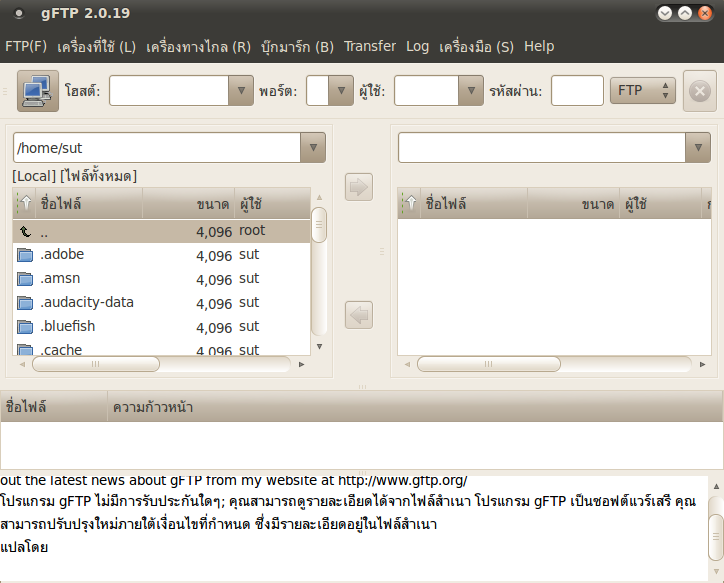Click the log pane vertical scrollbar thumb
The height and width of the screenshot is (583, 724).
point(716,537)
